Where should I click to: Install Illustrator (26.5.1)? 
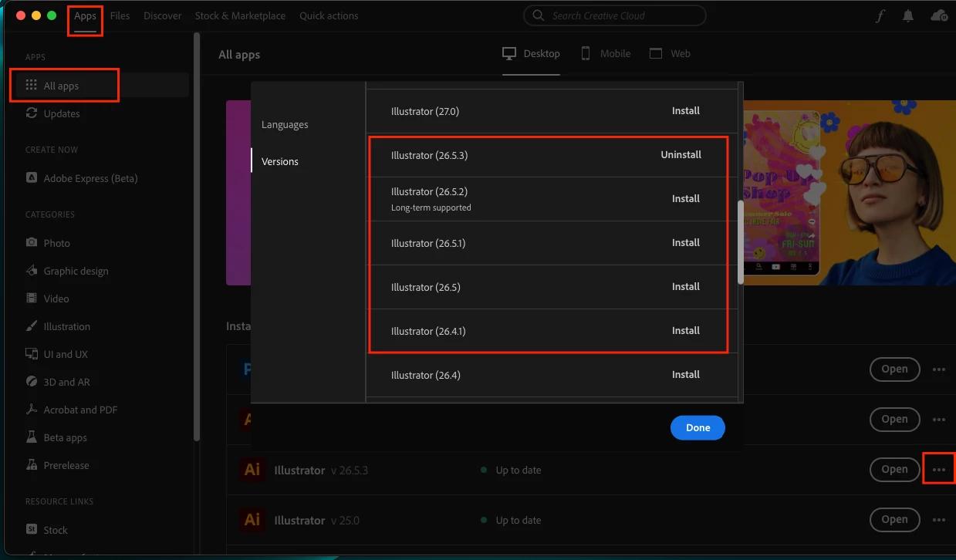click(x=685, y=243)
